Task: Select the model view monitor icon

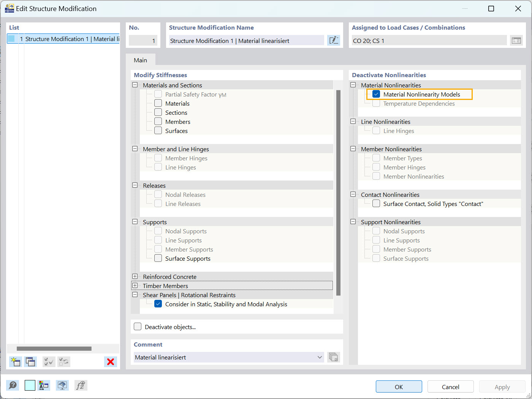Action: 63,385
